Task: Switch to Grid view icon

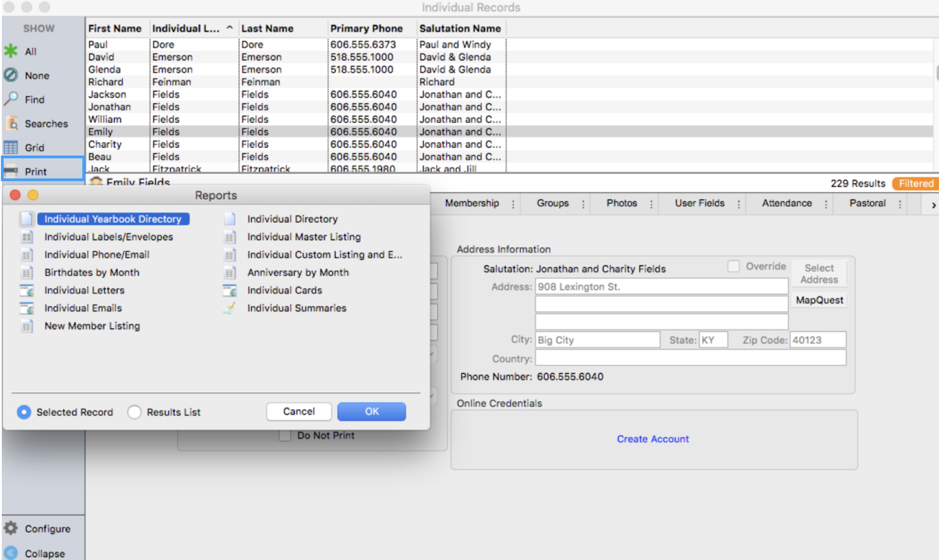Action: pyautogui.click(x=11, y=147)
